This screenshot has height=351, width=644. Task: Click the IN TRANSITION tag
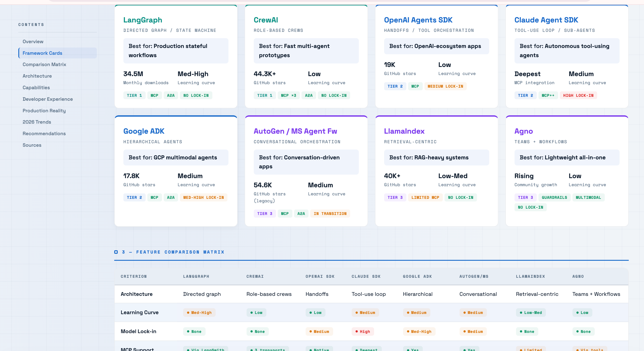(330, 213)
